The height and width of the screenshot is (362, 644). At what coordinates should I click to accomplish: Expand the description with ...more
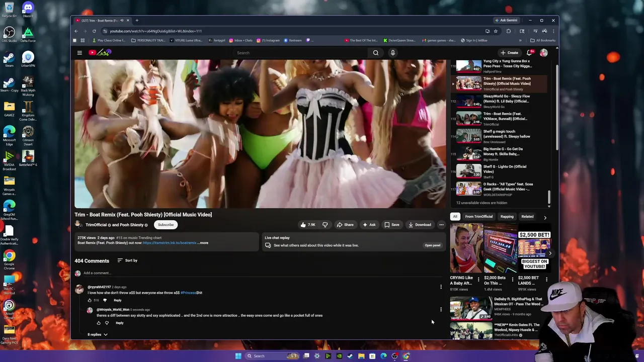coord(203,243)
